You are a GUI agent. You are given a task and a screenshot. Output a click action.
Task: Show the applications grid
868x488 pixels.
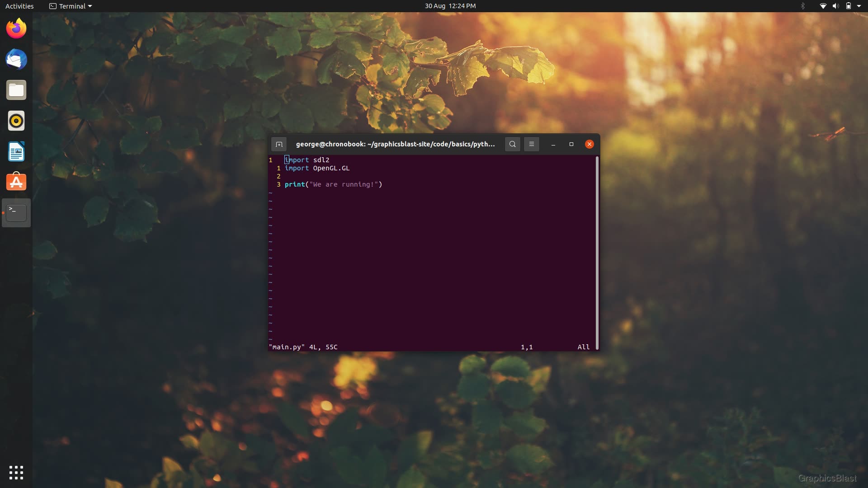pos(16,473)
